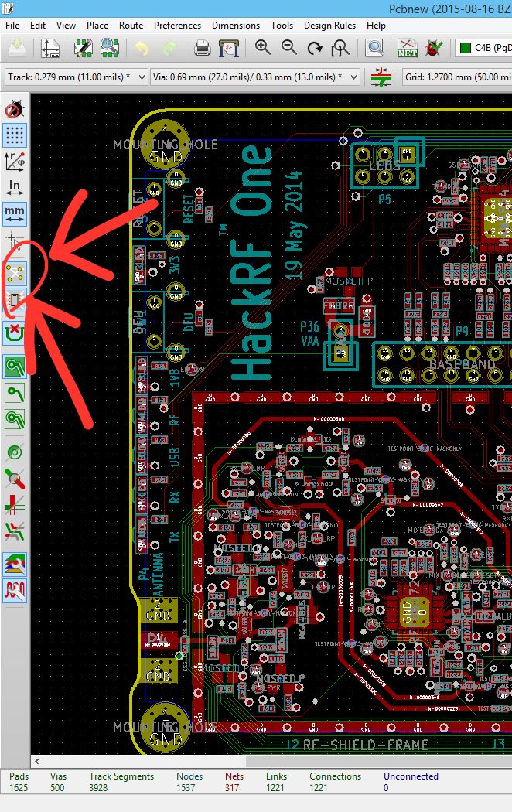The height and width of the screenshot is (812, 512).
Task: Open the File menu
Action: coord(12,25)
